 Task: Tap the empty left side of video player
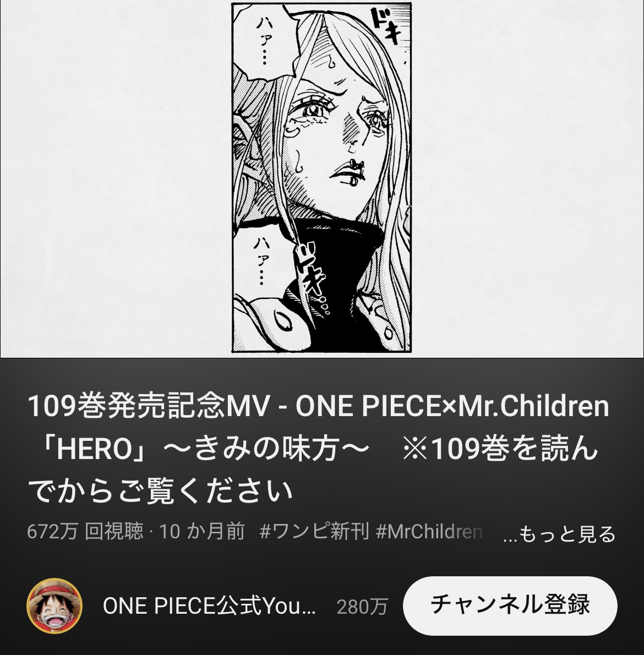[x=116, y=179]
